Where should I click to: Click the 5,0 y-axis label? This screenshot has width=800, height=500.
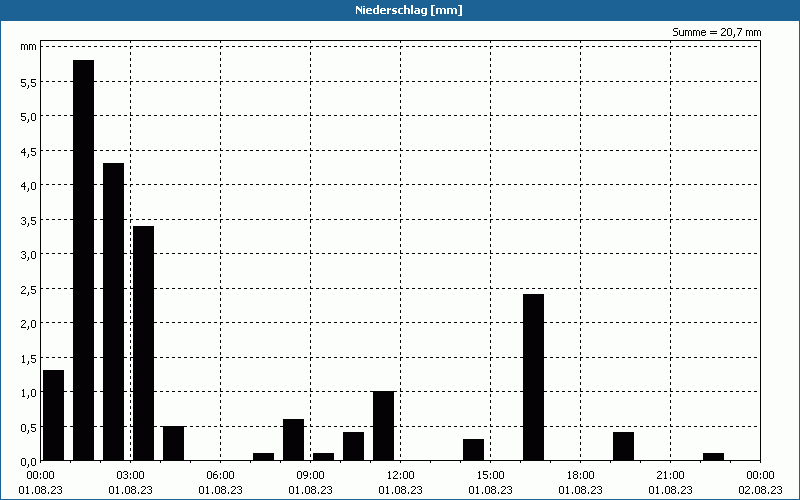click(x=29, y=116)
